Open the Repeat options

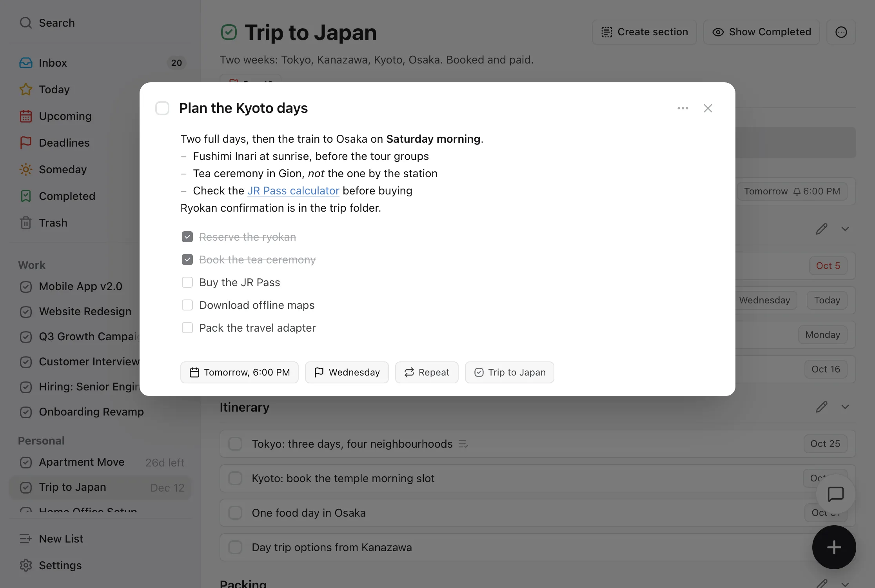click(x=427, y=372)
